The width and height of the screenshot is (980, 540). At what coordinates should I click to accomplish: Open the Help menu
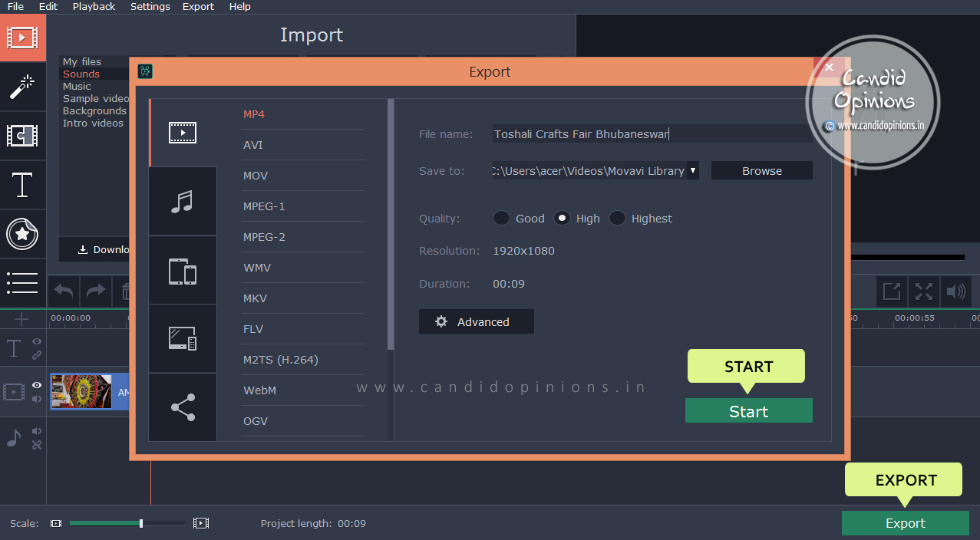240,6
